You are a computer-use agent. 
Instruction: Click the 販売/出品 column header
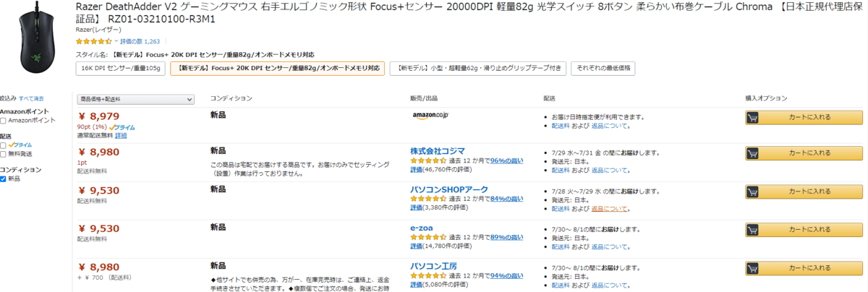click(x=423, y=98)
